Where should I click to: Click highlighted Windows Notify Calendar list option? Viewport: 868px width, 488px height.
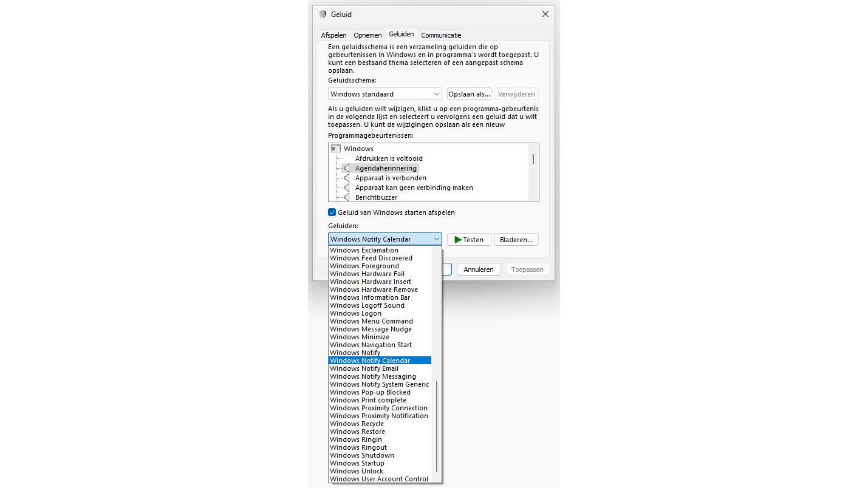click(380, 361)
